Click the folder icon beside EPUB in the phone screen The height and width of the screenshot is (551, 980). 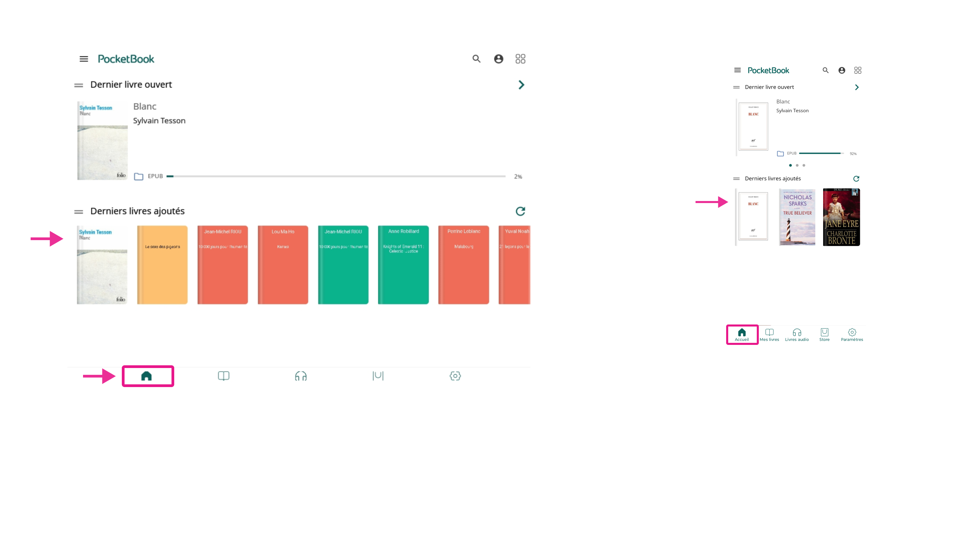tap(780, 154)
